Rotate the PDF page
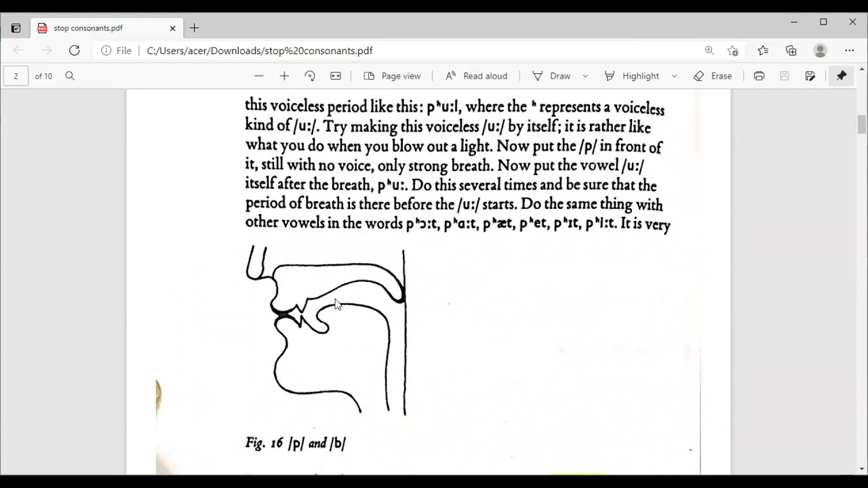This screenshot has width=868, height=488. (x=310, y=76)
